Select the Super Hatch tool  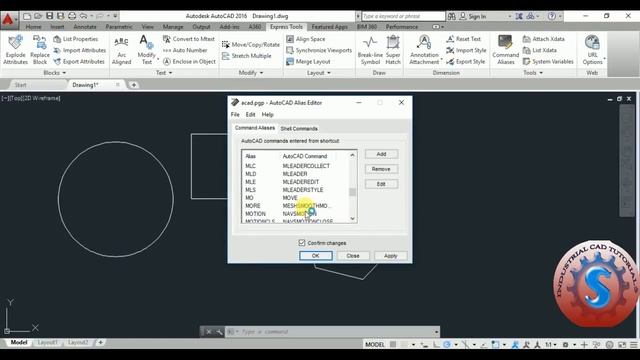(x=393, y=50)
